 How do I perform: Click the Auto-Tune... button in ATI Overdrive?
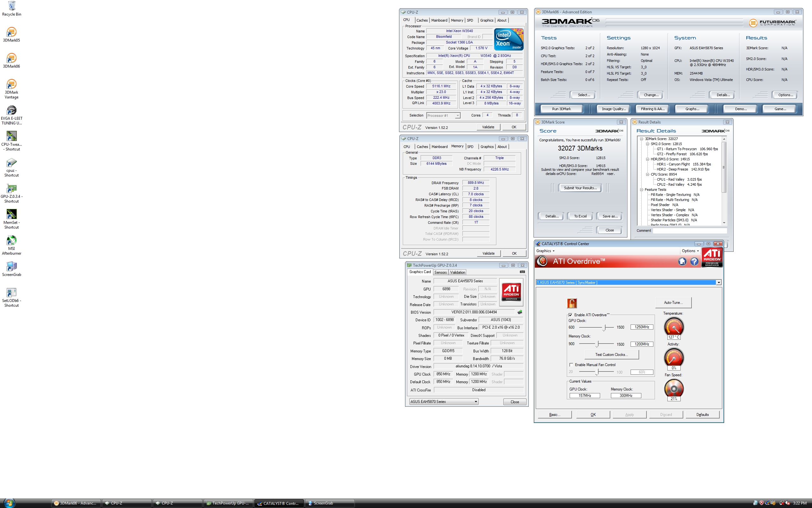tap(673, 303)
